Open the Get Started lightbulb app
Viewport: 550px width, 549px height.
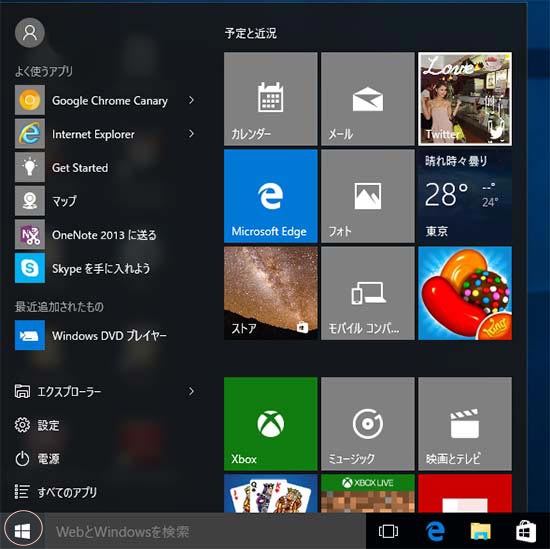[105, 167]
